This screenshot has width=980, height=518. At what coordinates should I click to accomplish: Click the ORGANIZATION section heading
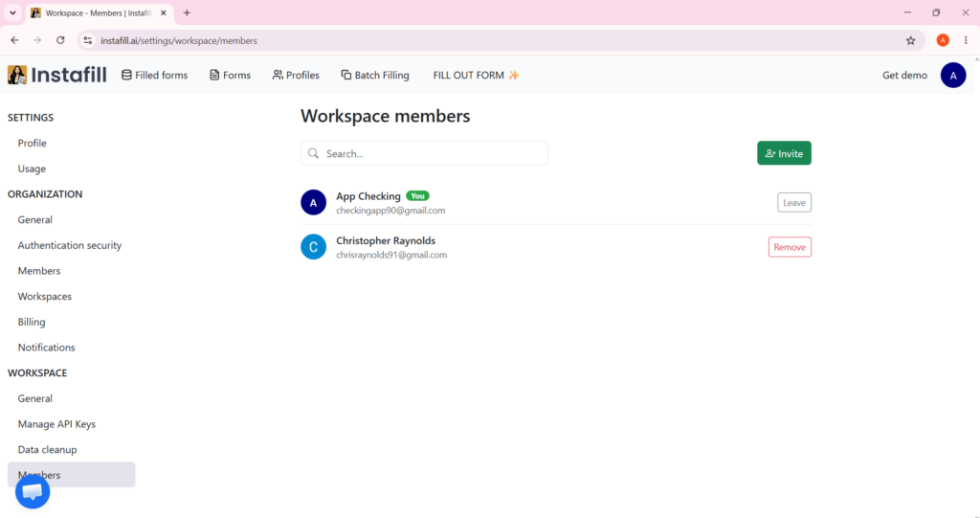click(45, 194)
